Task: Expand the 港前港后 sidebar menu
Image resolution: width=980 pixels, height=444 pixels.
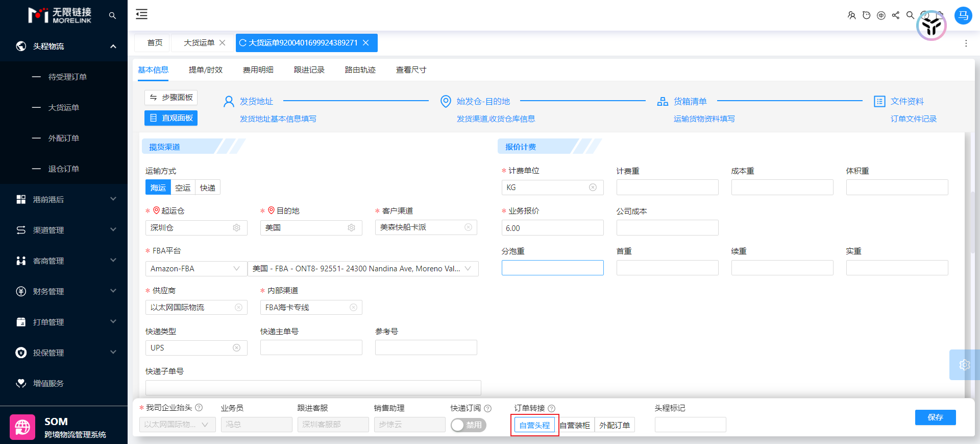Action: pos(64,199)
